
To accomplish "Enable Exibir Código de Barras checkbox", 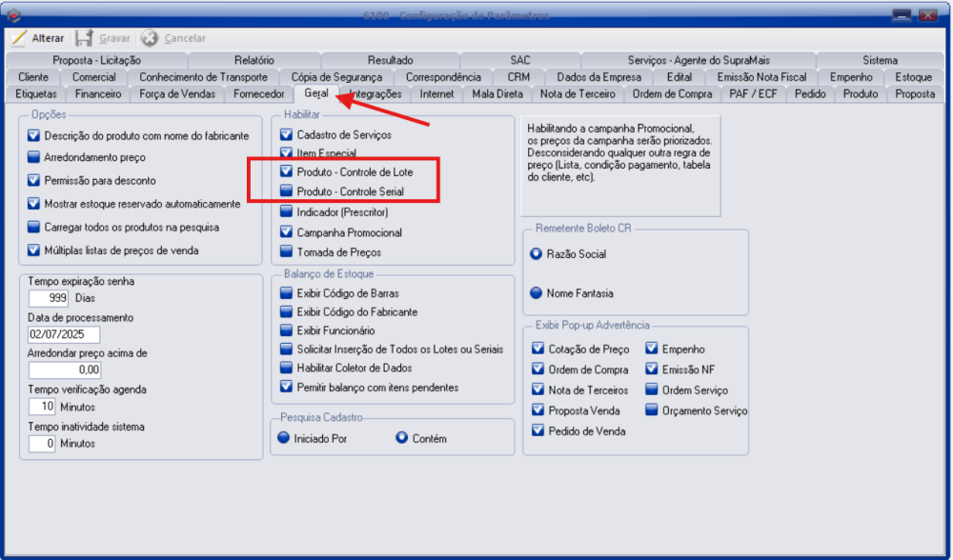I will (x=286, y=292).
